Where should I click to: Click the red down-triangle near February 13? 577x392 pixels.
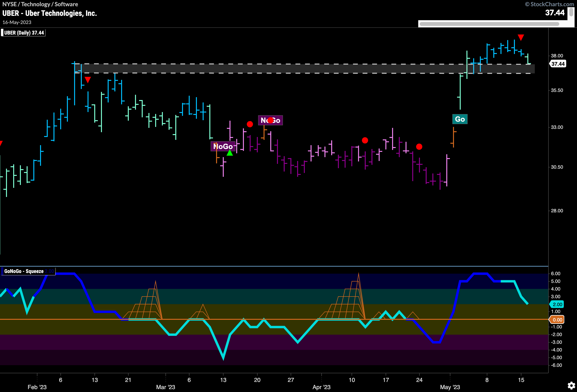(x=88, y=80)
